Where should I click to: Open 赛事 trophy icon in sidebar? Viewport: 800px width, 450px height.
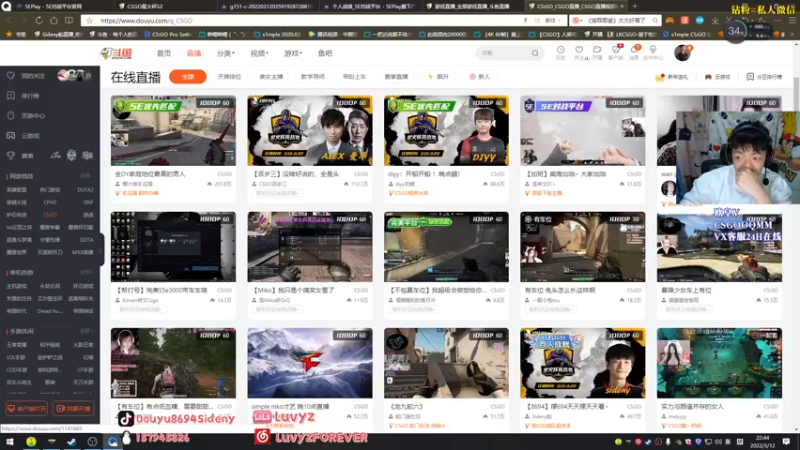[x=11, y=156]
